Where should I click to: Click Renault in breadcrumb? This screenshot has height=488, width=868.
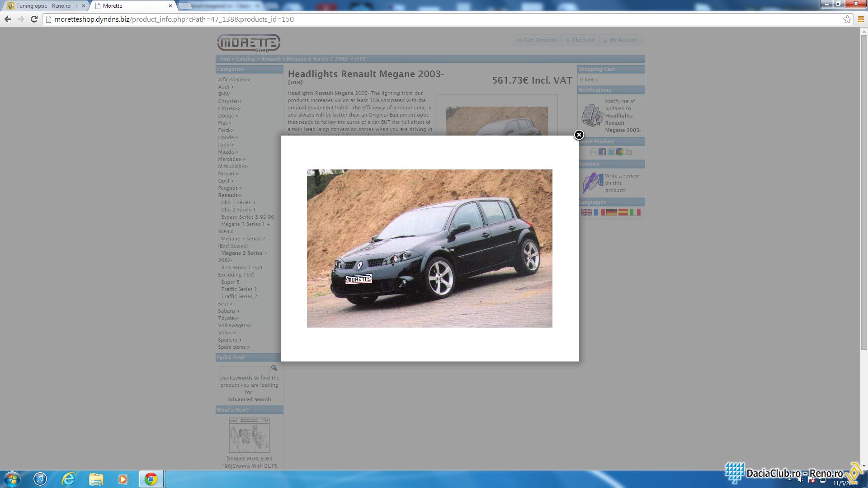pyautogui.click(x=271, y=59)
